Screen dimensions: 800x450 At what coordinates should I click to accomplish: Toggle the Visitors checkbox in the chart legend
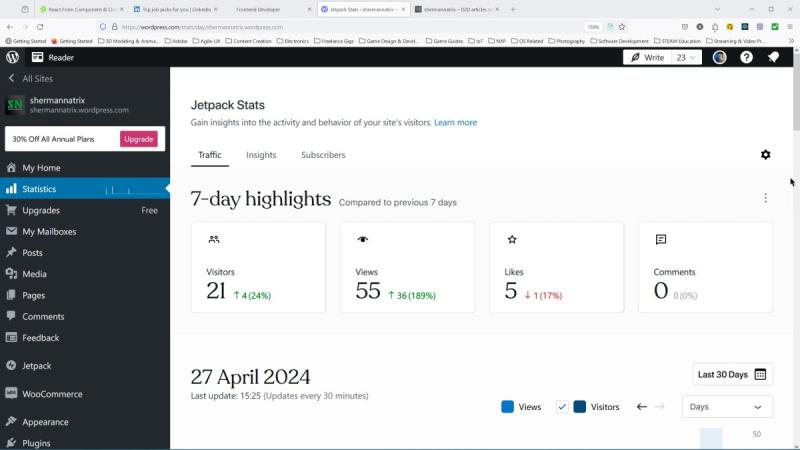pyautogui.click(x=562, y=407)
